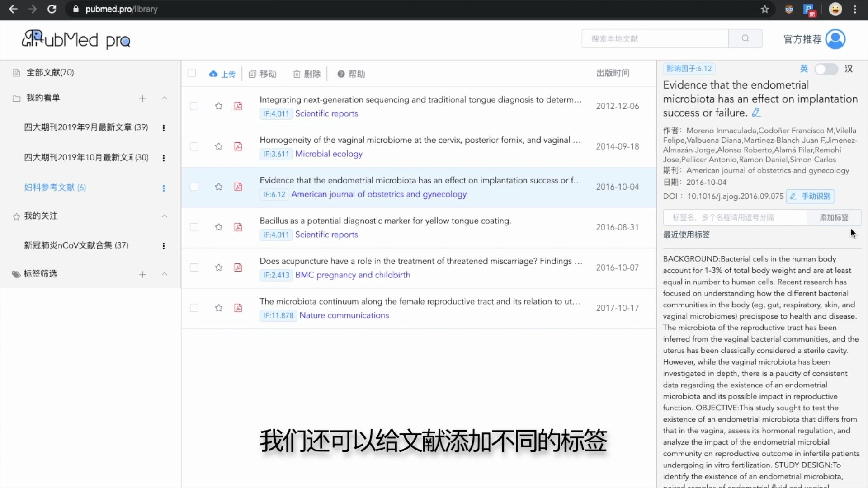Click the Nature communications journal link
Screen dimensions: 868x488
tap(344, 315)
